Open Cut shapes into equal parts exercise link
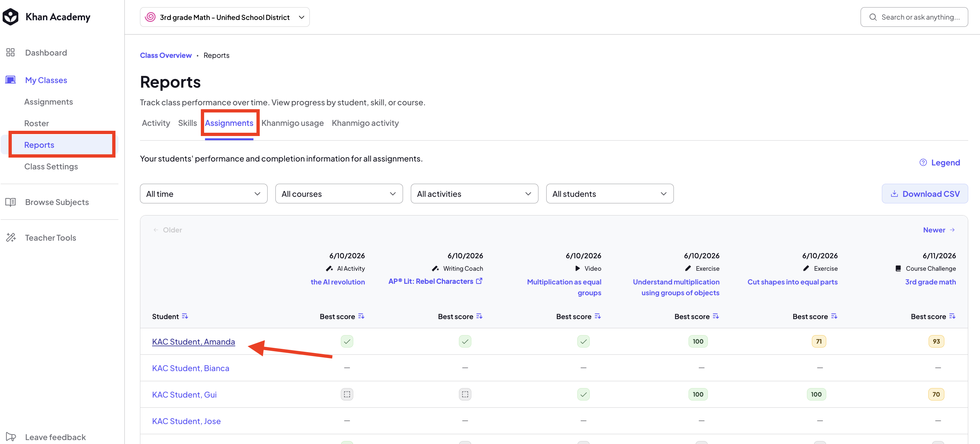 point(793,282)
